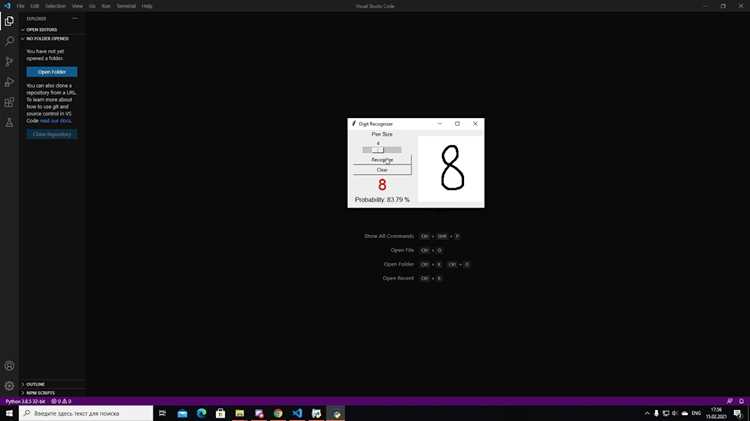The height and width of the screenshot is (421, 750).
Task: Click the Python interpreter in status bar
Action: (x=25, y=401)
